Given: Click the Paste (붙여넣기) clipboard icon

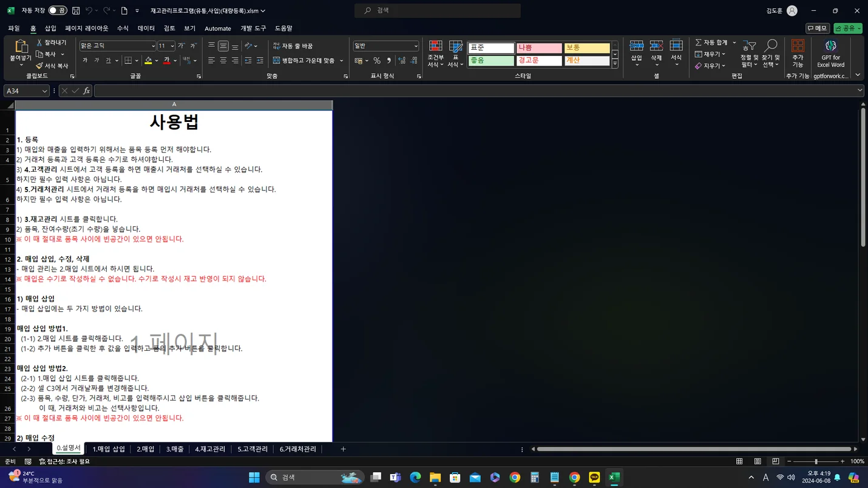Looking at the screenshot, I should (21, 47).
